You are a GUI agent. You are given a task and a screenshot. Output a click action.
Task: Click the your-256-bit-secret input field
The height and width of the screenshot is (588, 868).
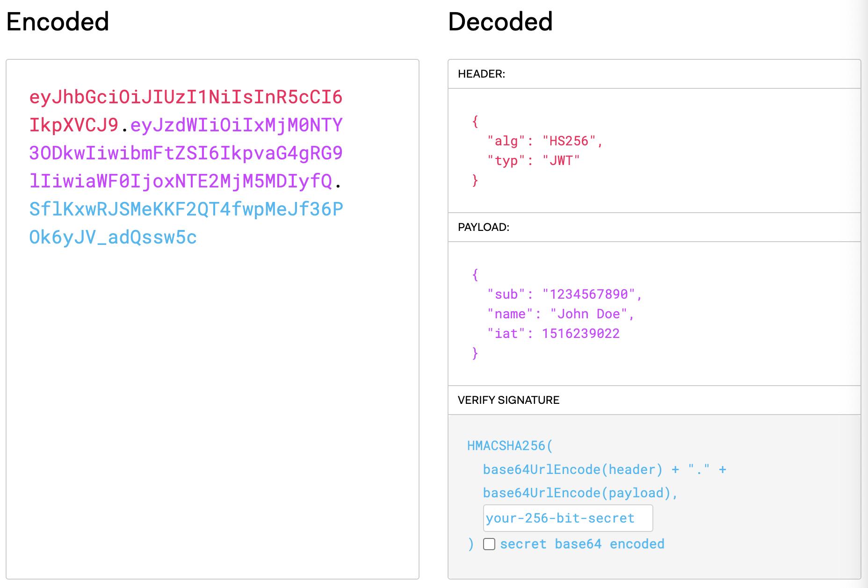(x=568, y=518)
